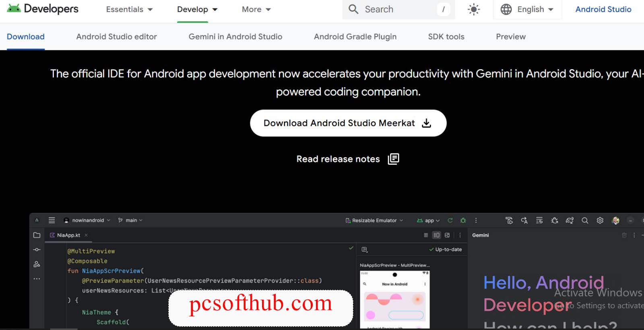The image size is (644, 330).
Task: Click the Gemini panel trash icon
Action: (624, 235)
